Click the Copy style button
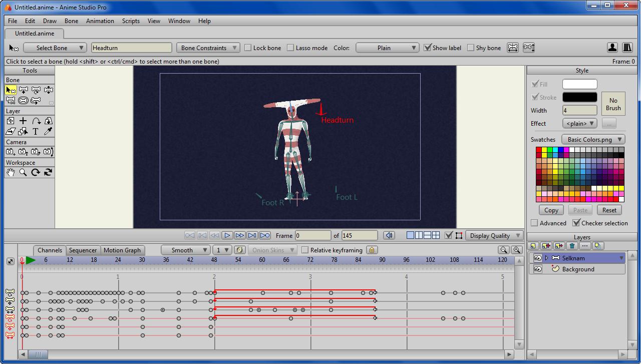The height and width of the screenshot is (364, 641). (x=551, y=210)
